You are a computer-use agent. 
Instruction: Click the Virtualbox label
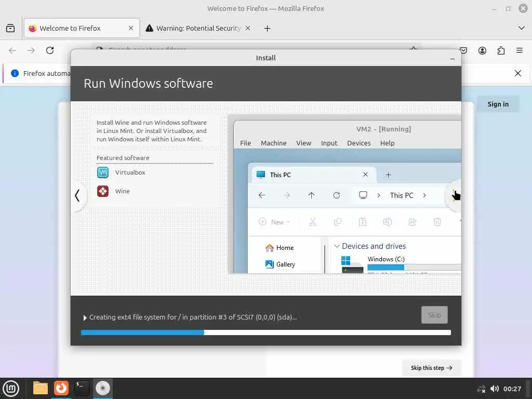(x=130, y=172)
